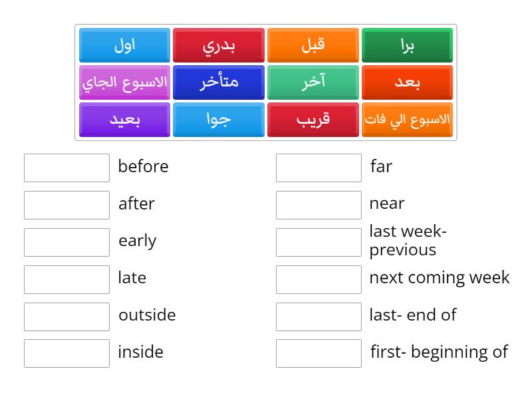Select the purple بعيد tile
The width and height of the screenshot is (532, 399).
point(124,120)
